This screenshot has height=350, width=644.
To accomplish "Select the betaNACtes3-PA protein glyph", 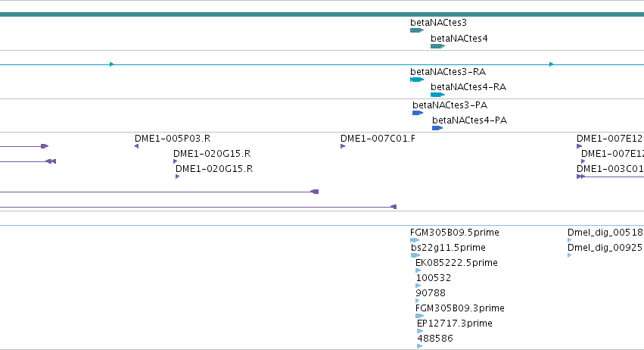I will tap(418, 113).
